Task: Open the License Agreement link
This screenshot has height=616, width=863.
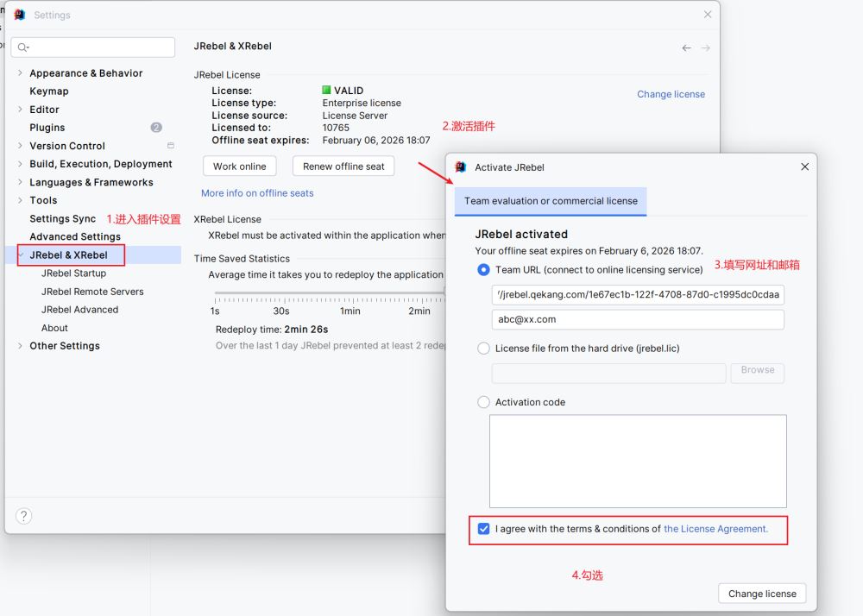Action: click(715, 529)
